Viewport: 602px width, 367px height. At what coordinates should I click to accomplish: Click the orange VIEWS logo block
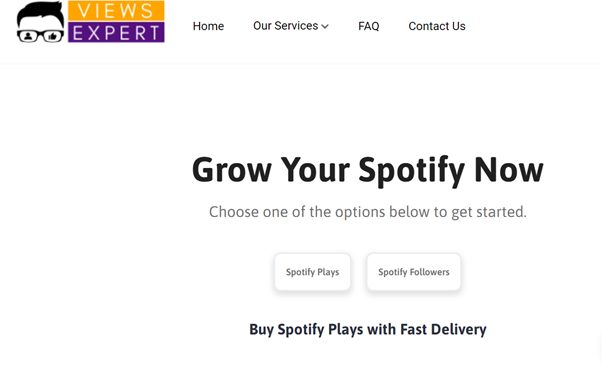[116, 11]
